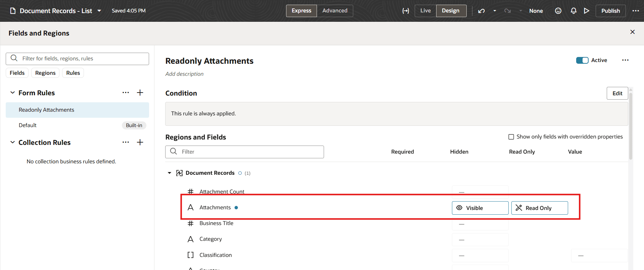This screenshot has height=270, width=644.
Task: Open the top bar more options menu
Action: click(x=636, y=11)
